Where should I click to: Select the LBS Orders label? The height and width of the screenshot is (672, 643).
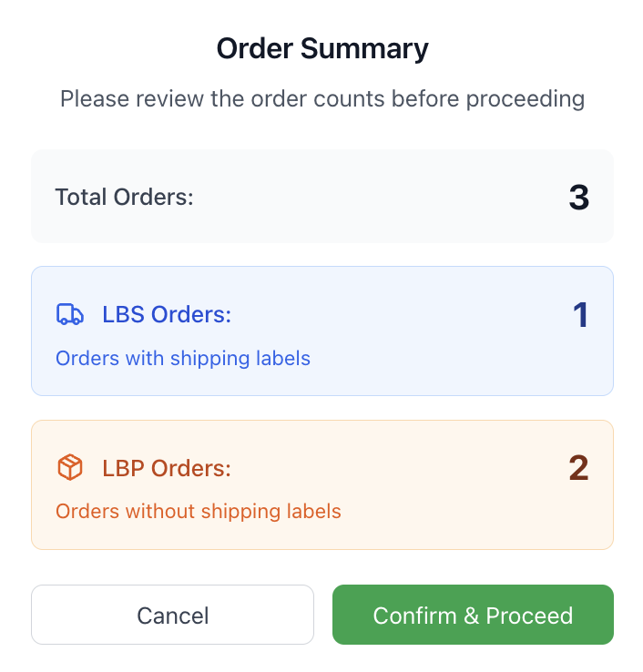coord(167,315)
